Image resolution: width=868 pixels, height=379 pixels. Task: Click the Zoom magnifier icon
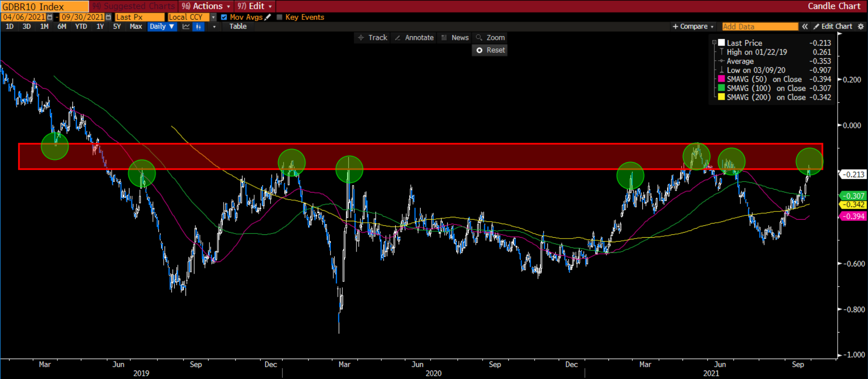click(x=479, y=38)
